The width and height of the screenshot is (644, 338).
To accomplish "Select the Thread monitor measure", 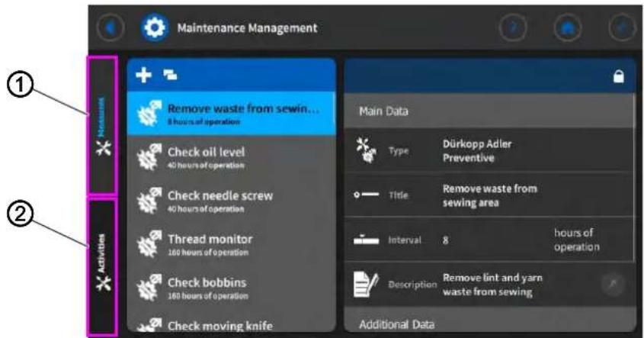I will pyautogui.click(x=232, y=245).
